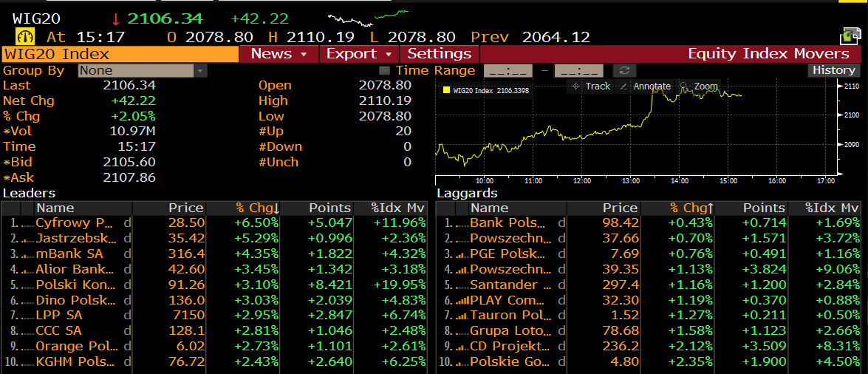Screen dimensions: 868x374
Task: Click volume bars icon beside the 39.35 Powszechn… row
Action: [462, 270]
